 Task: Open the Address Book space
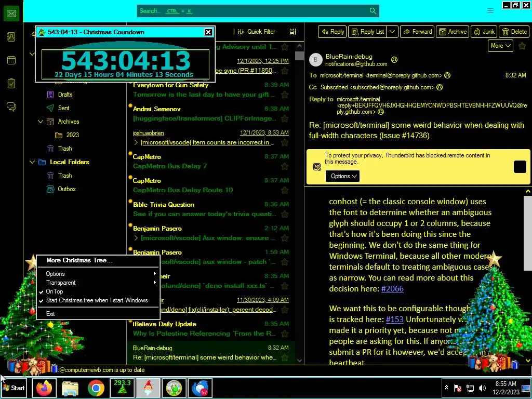(x=11, y=37)
